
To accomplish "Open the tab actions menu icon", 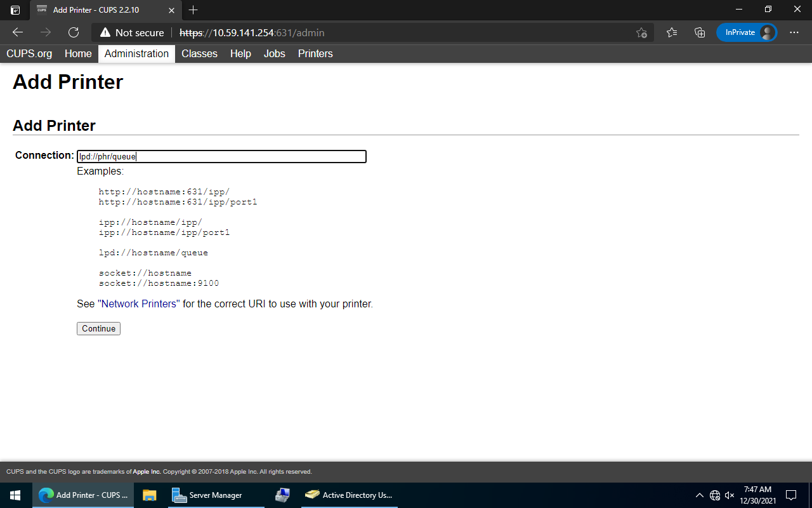I will (x=15, y=10).
